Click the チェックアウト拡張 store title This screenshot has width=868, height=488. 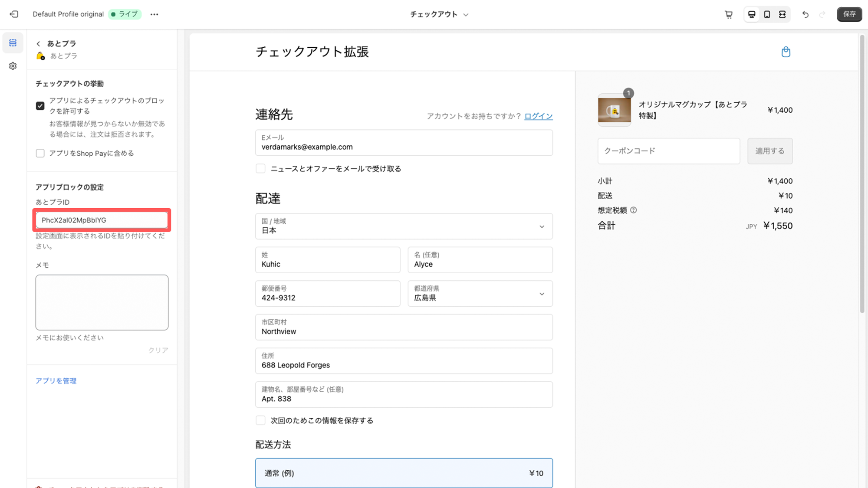tap(312, 52)
